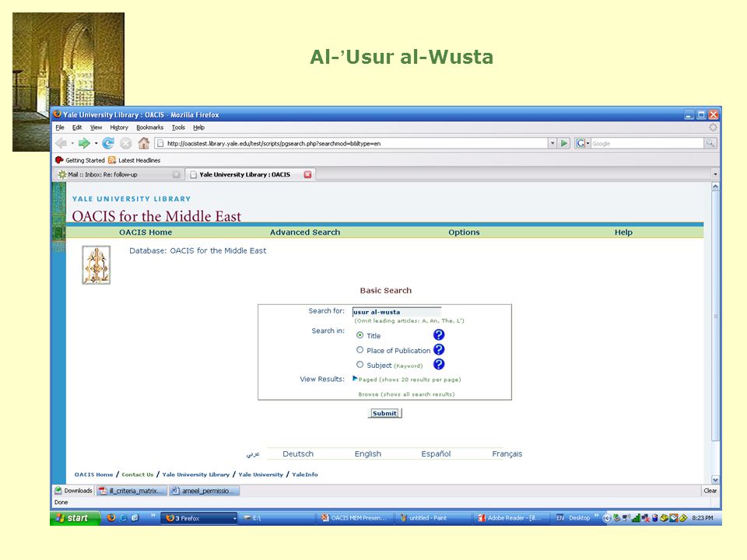Open the Edit menu
The height and width of the screenshot is (560, 747).
coord(77,127)
